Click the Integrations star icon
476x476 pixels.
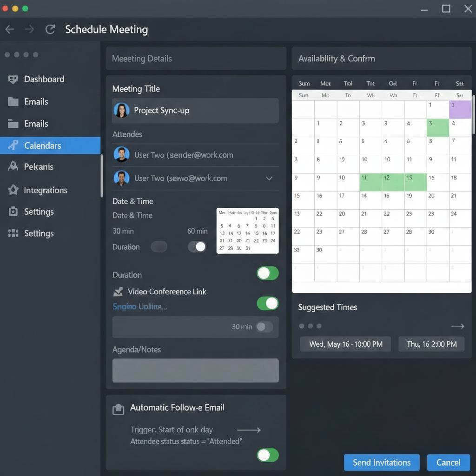point(13,190)
